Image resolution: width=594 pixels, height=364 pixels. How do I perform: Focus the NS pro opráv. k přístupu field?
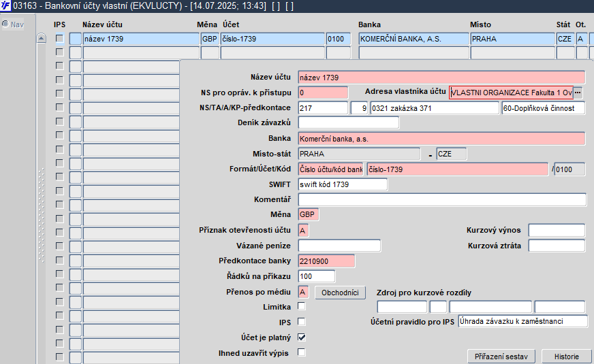(x=323, y=93)
